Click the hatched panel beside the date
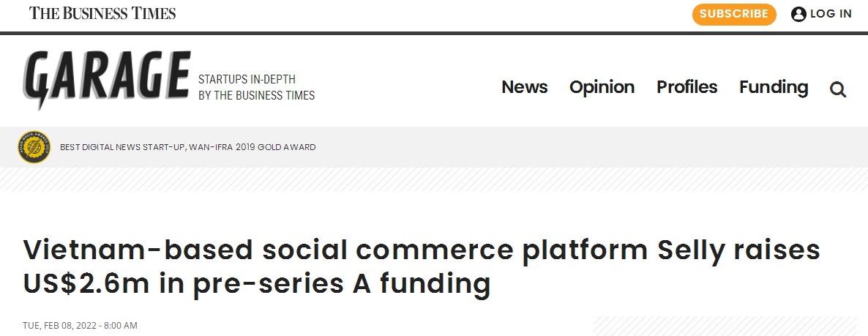Image resolution: width=868 pixels, height=336 pixels. coord(725,326)
